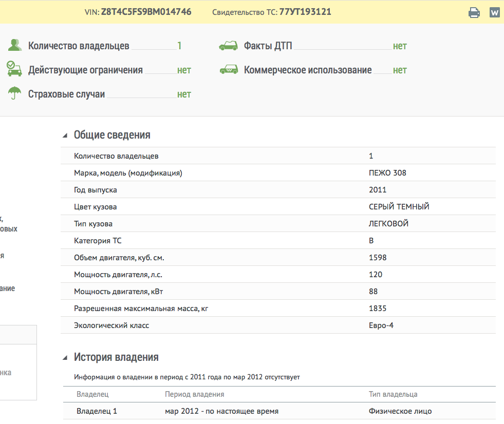The image size is (504, 424).
Task: Click the active restrictions car icon
Action: coord(14,69)
